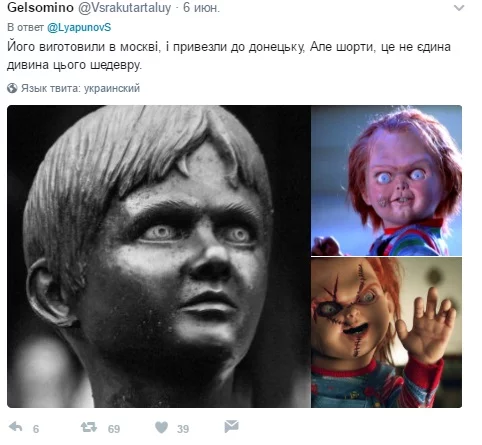Click the В ответ reply label
This screenshot has height=445, width=482.
(26, 27)
